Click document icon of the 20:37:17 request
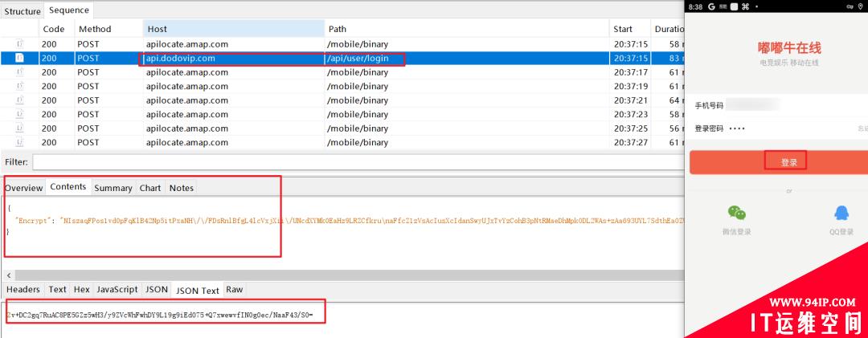This screenshot has height=338, width=868. click(x=20, y=72)
